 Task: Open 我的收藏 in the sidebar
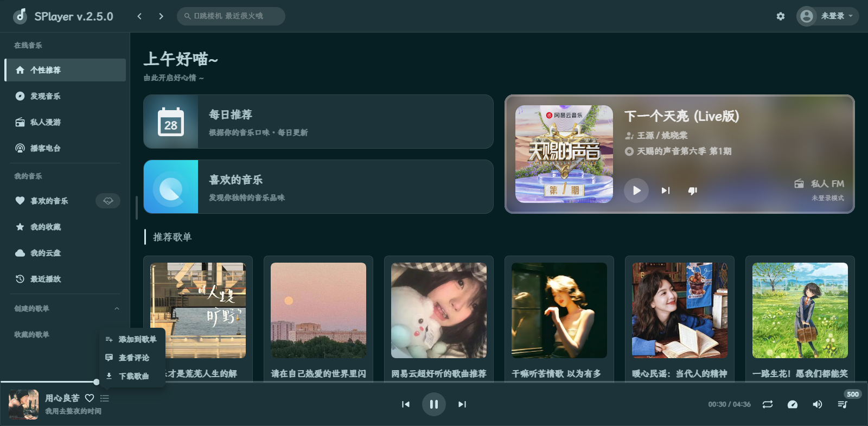(65, 227)
